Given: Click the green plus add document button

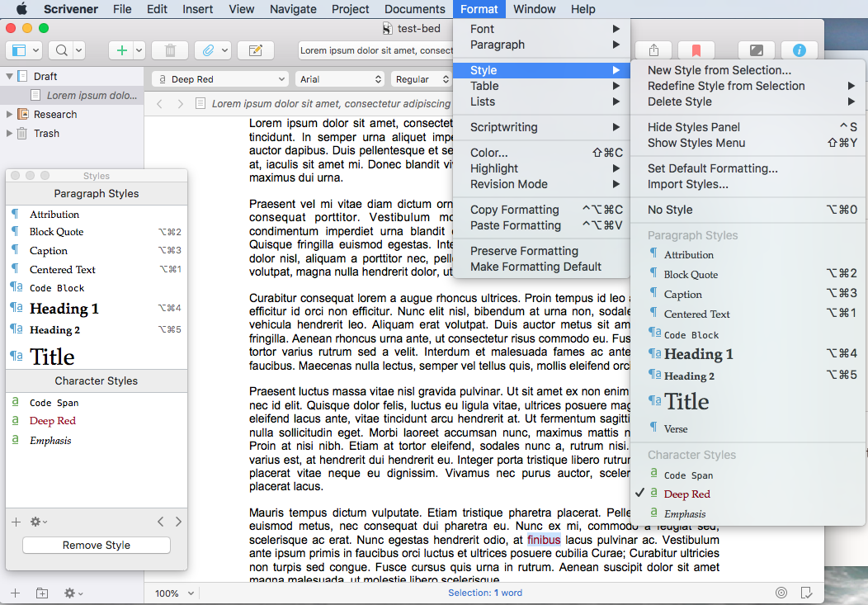Looking at the screenshot, I should (x=122, y=50).
